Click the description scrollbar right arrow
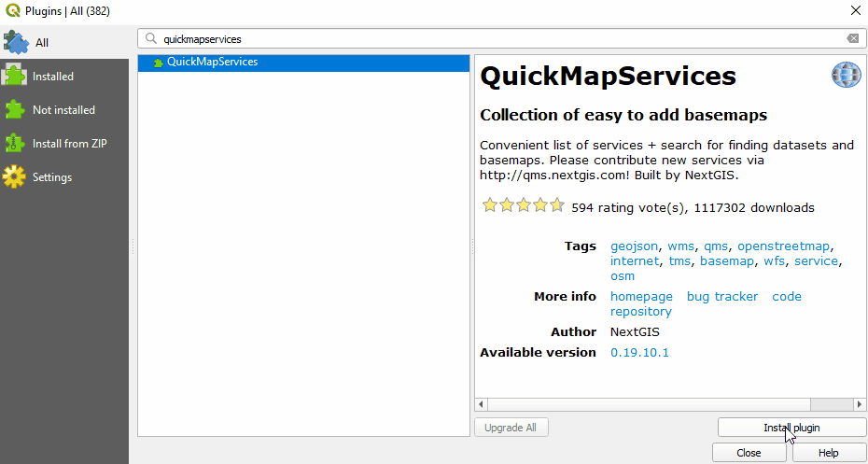This screenshot has height=464, width=868. tap(860, 404)
